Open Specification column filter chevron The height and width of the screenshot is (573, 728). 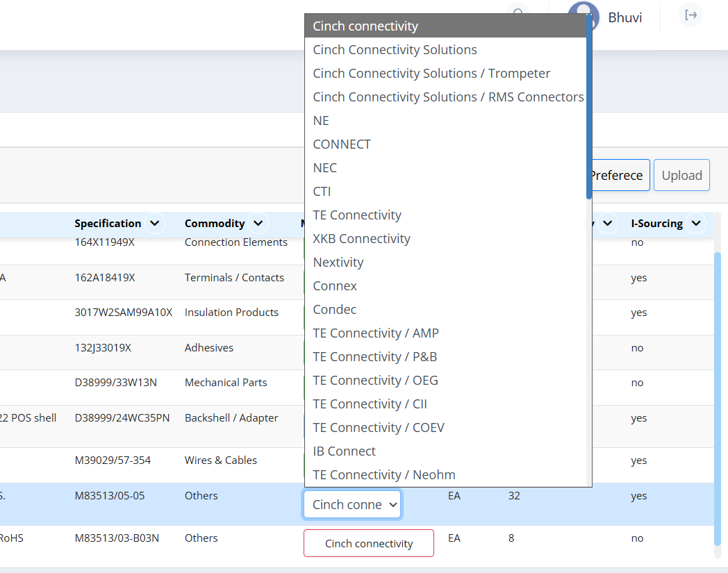tap(155, 223)
